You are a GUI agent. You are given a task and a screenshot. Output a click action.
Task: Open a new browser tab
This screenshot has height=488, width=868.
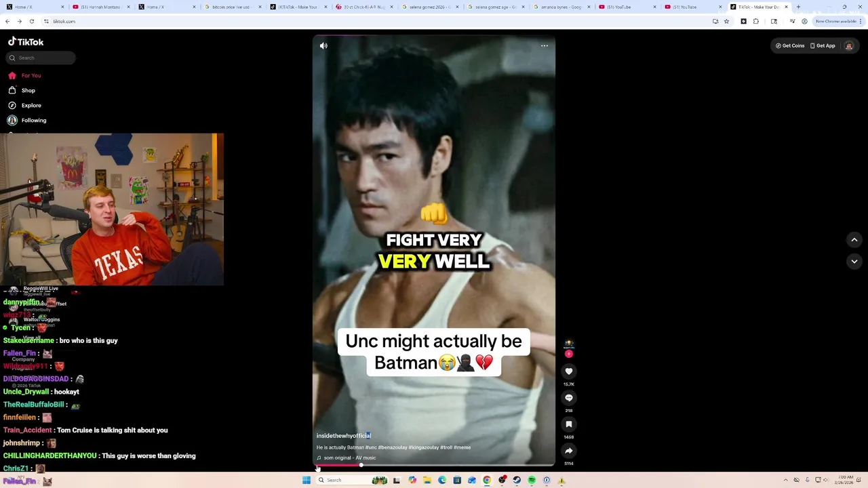pyautogui.click(x=798, y=7)
